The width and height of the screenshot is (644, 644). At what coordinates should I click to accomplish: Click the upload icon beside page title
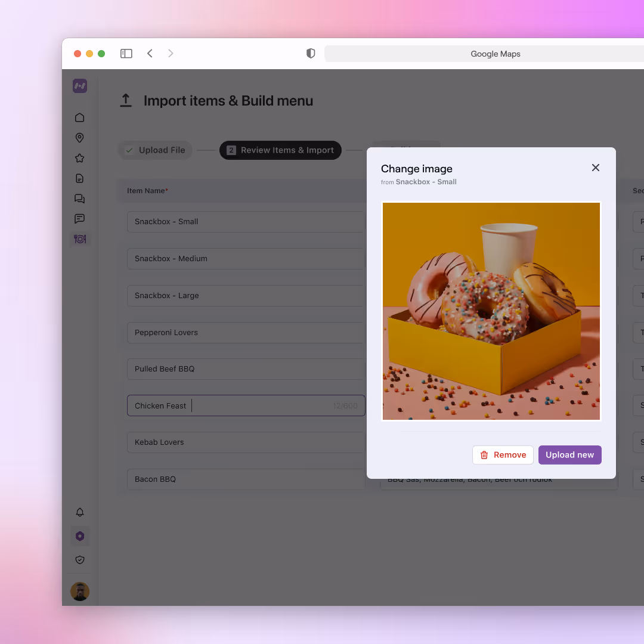point(126,101)
